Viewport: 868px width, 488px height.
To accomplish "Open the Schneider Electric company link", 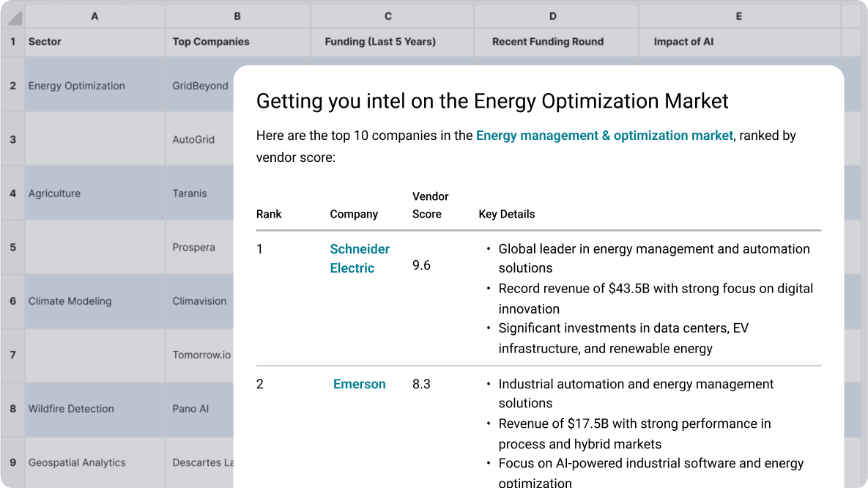I will pyautogui.click(x=359, y=259).
